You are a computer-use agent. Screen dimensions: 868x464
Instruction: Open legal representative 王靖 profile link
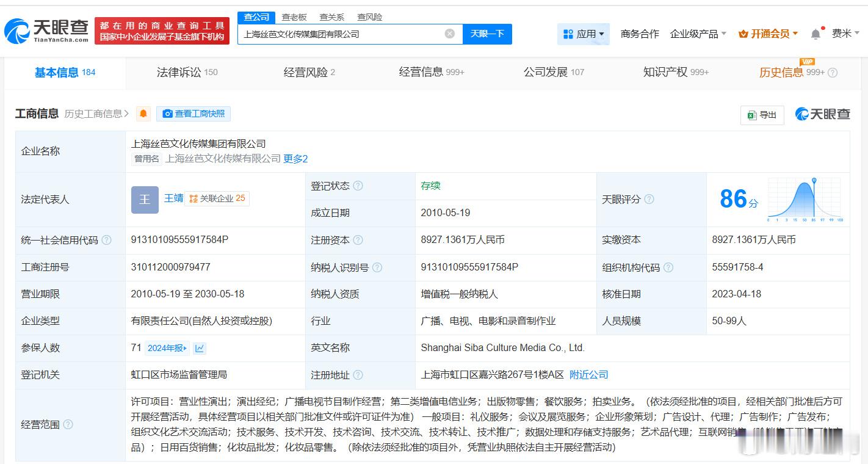(x=174, y=198)
